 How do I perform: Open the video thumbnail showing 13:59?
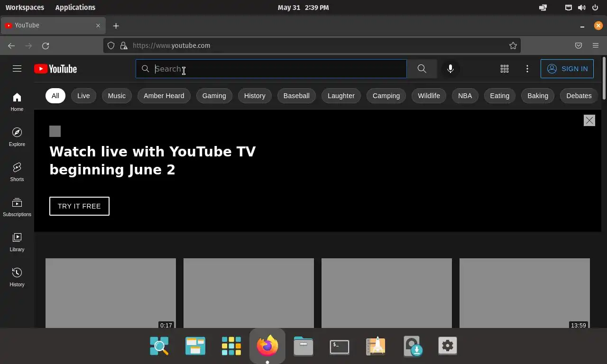point(524,293)
